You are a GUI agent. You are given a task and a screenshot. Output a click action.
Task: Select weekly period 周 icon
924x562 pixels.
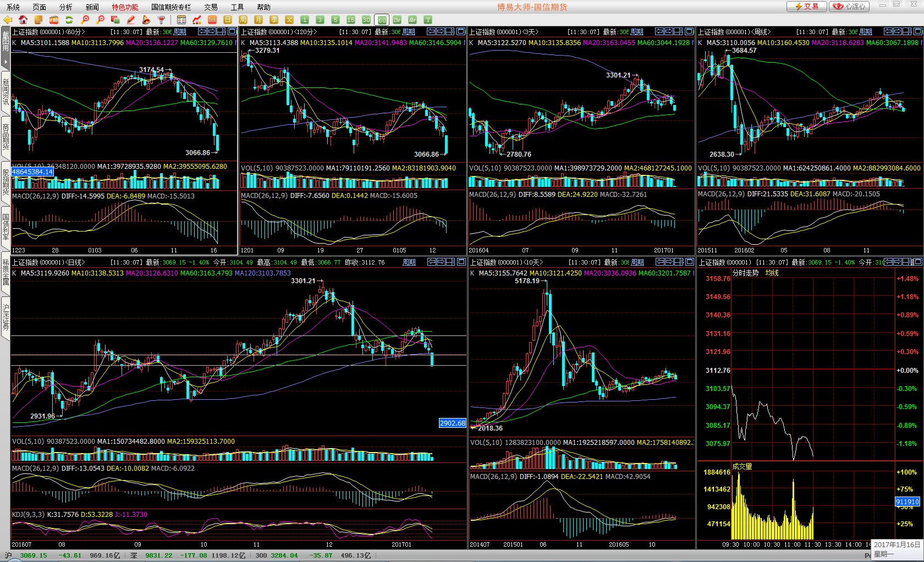click(243, 20)
